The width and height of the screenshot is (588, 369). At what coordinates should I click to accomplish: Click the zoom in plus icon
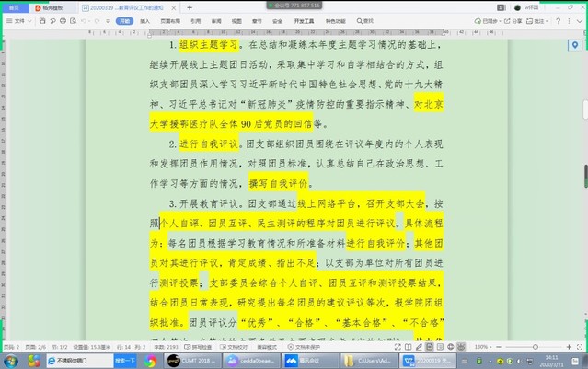pos(567,347)
